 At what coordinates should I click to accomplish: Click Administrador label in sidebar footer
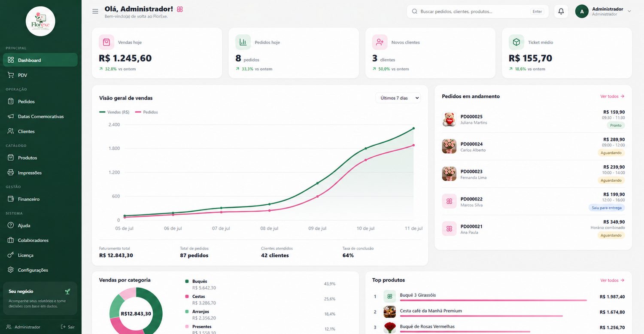pos(27,327)
